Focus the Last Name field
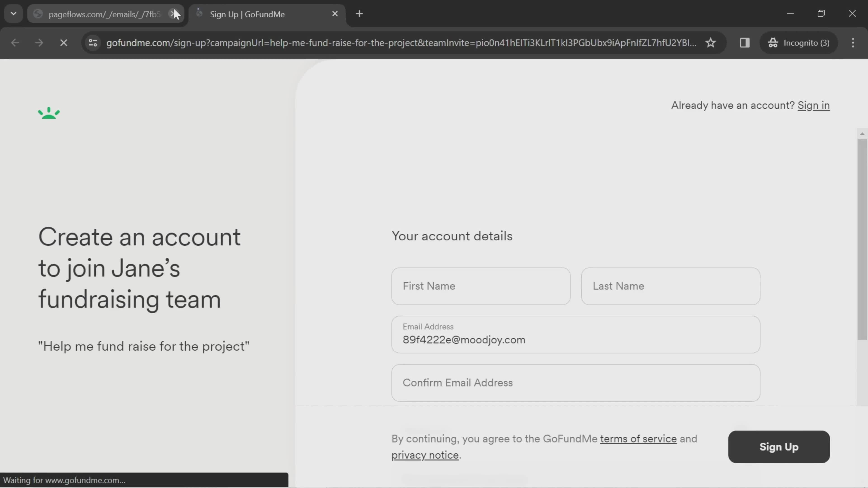Screen dimensions: 868x488 [x=670, y=286]
